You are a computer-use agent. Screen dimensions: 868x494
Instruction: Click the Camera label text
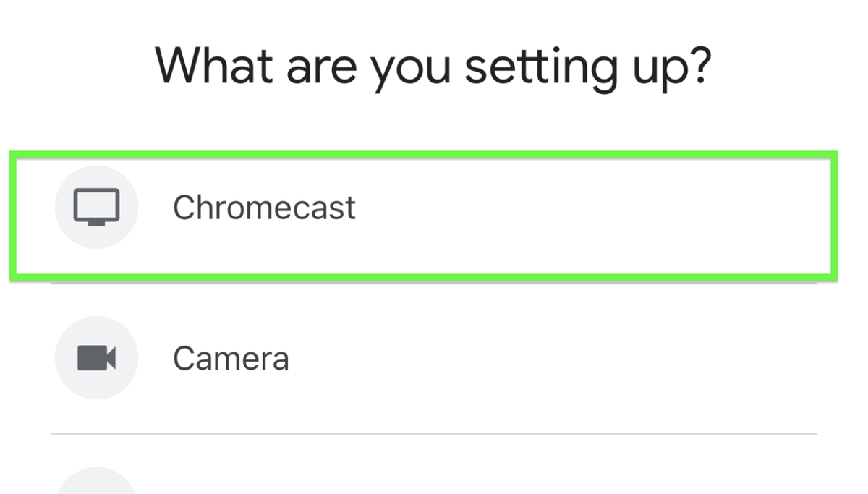[x=230, y=357]
